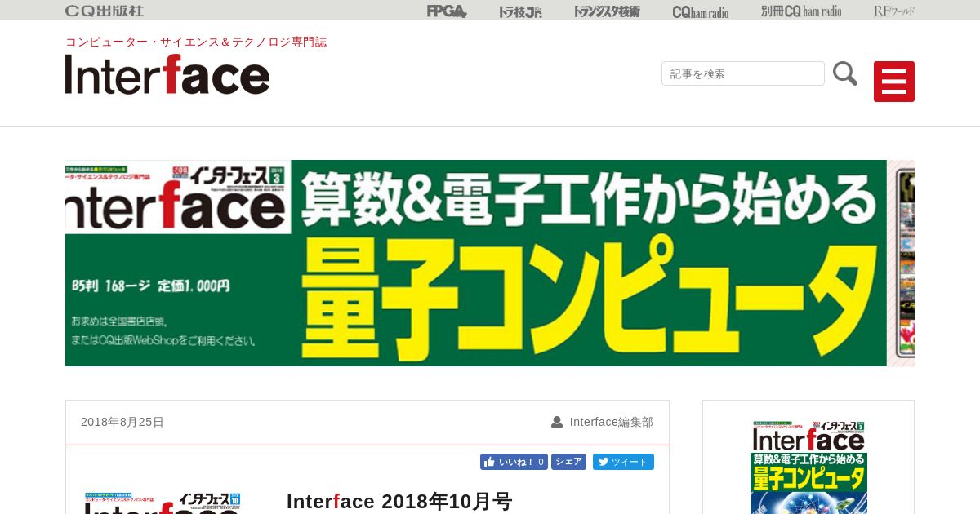Viewport: 980px width, 514px height.
Task: Open the article cover image thumbnail
Action: point(163,503)
